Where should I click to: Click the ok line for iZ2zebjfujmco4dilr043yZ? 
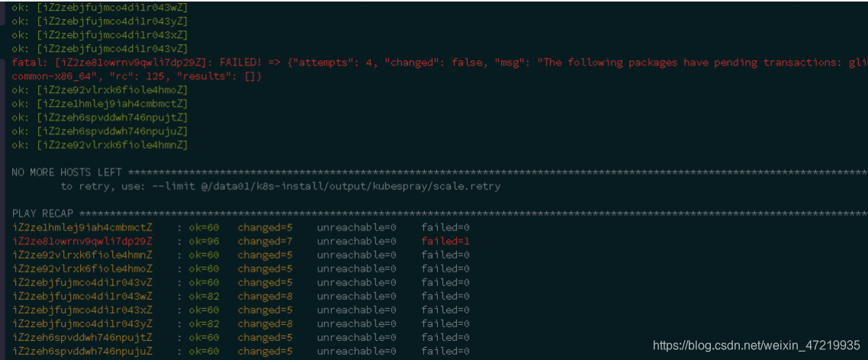(100, 21)
